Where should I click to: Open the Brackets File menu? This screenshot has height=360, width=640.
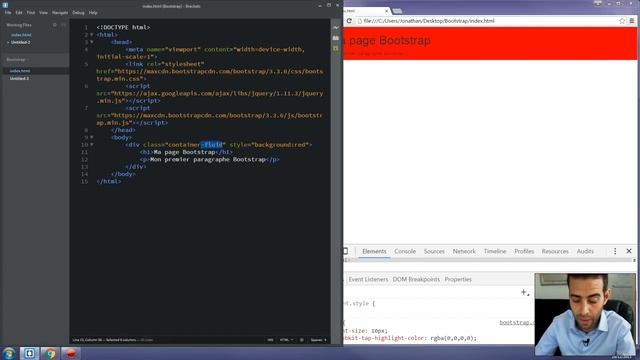pyautogui.click(x=8, y=13)
